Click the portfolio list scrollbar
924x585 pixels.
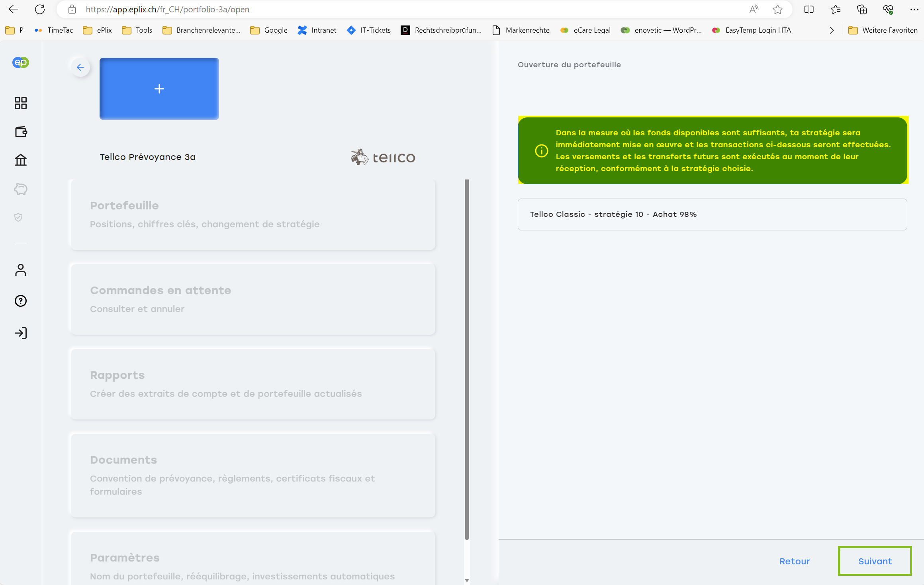467,359
